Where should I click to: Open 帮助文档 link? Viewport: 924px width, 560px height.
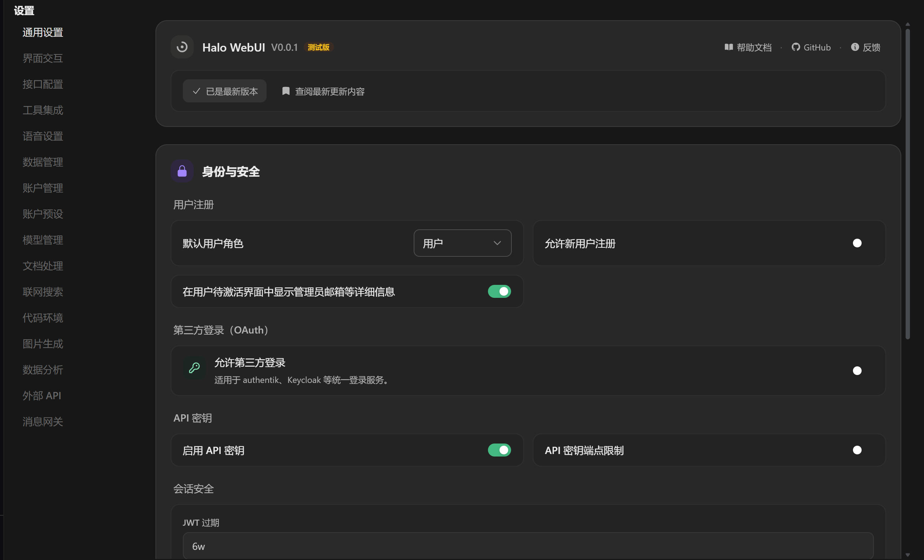point(748,47)
